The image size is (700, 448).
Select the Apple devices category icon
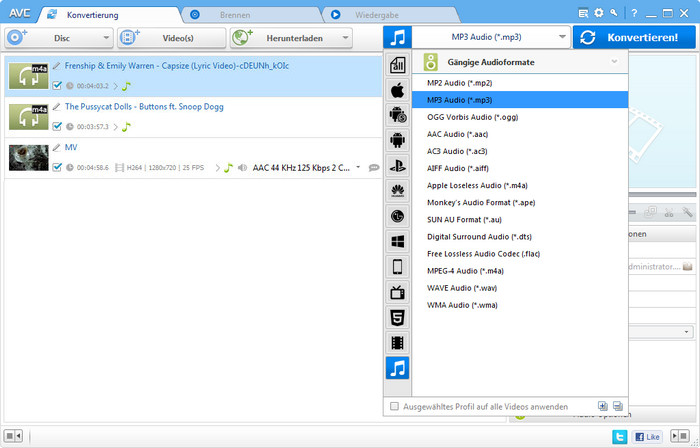pos(397,91)
